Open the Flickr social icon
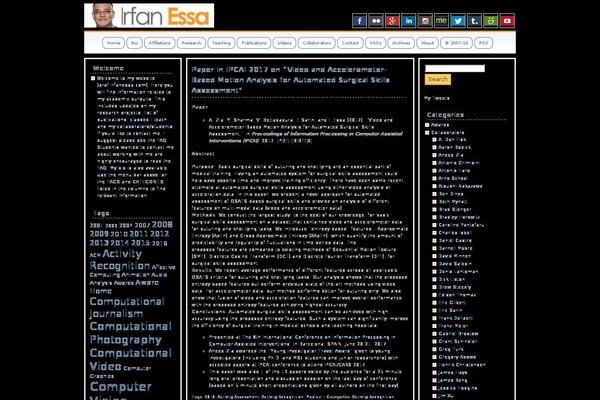600x400 pixels. coord(376,21)
